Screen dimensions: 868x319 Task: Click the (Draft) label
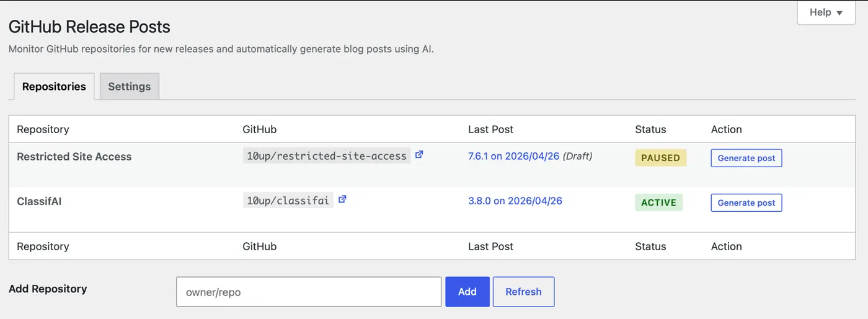click(x=577, y=156)
